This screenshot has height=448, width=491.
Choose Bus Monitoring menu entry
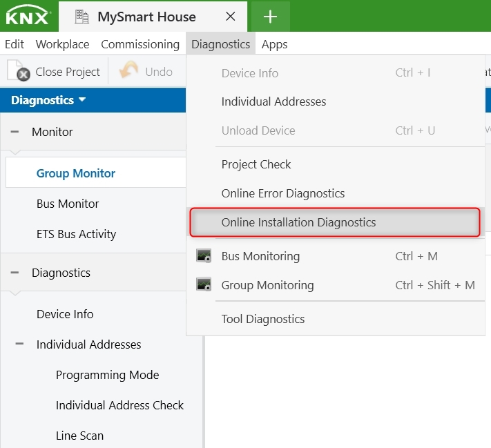336,256
